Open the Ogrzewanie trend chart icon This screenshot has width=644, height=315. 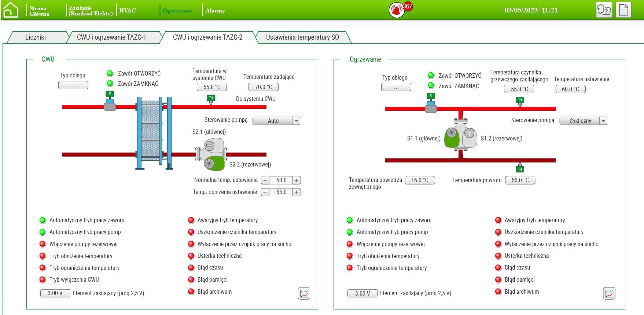(x=609, y=293)
